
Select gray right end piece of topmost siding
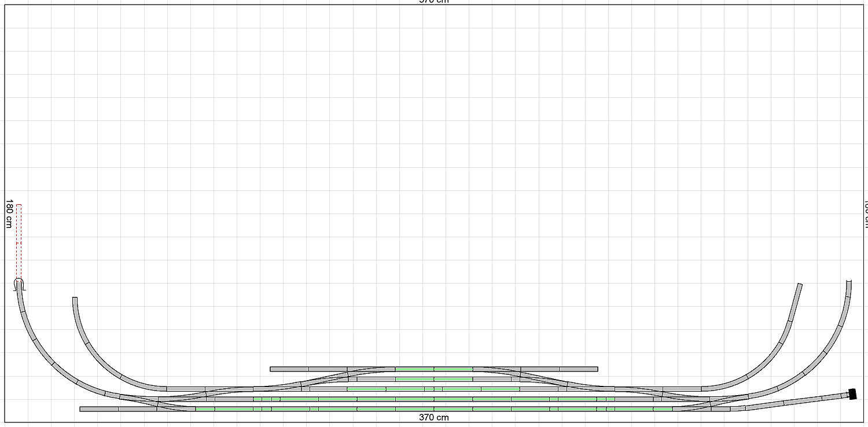[x=579, y=369]
